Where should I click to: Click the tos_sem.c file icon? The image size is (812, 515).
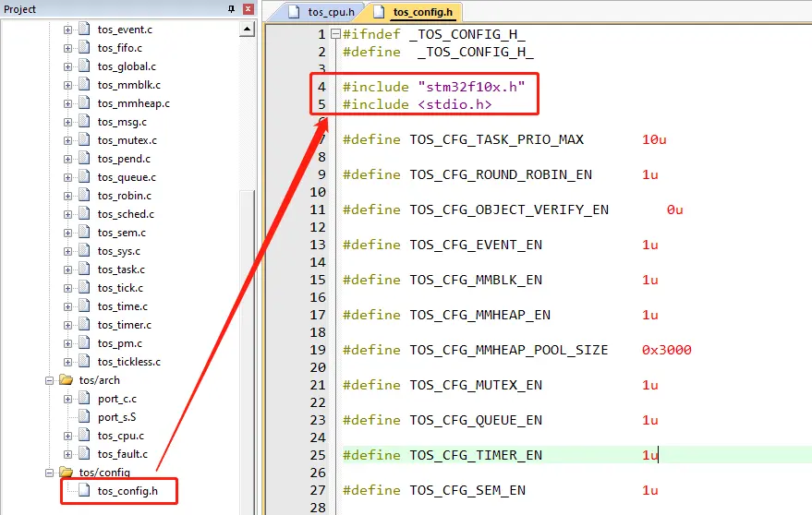[84, 233]
